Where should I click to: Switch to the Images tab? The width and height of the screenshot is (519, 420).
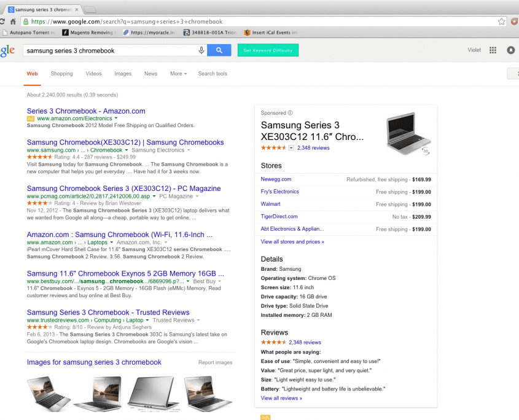tap(123, 74)
